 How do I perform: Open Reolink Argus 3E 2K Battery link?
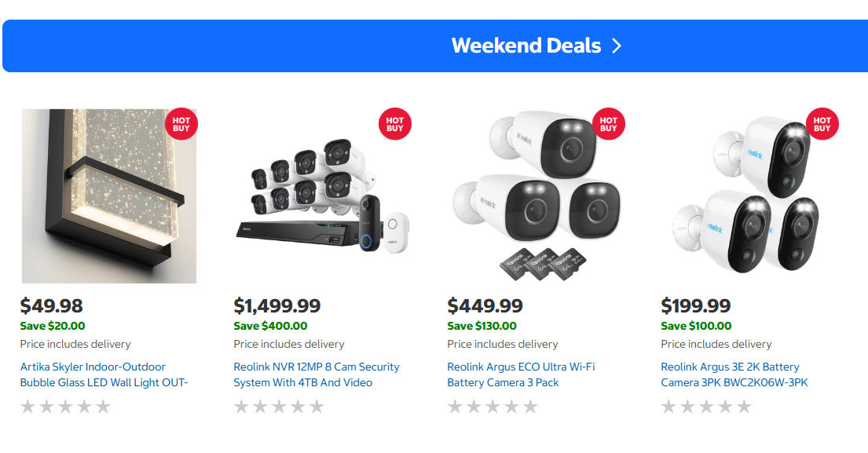734,374
